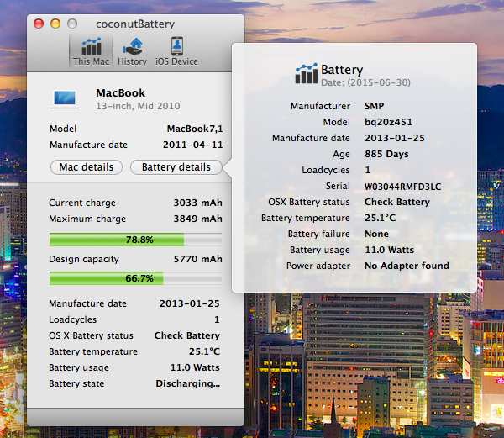Click the Battery heading in popover
Image resolution: width=504 pixels, height=438 pixels.
[342, 70]
